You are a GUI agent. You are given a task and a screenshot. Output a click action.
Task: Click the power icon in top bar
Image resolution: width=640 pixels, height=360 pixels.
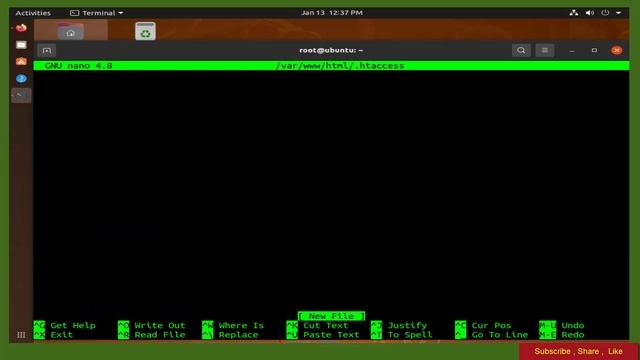(x=605, y=13)
